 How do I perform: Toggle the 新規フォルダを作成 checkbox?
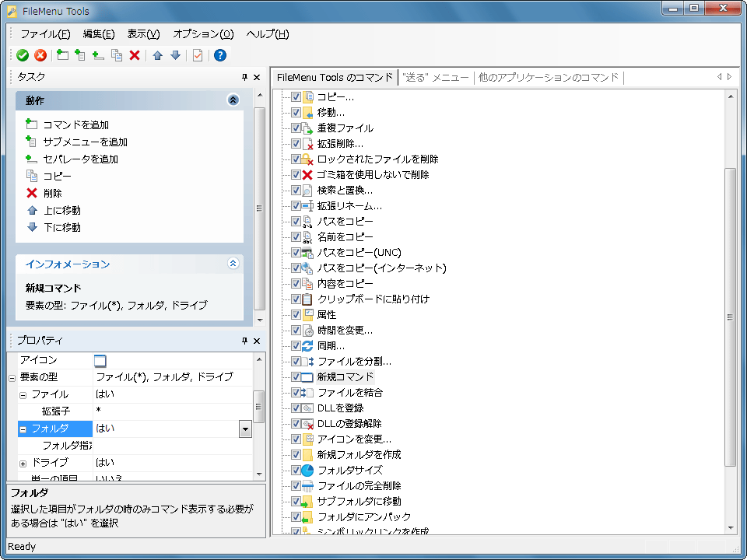click(x=296, y=454)
